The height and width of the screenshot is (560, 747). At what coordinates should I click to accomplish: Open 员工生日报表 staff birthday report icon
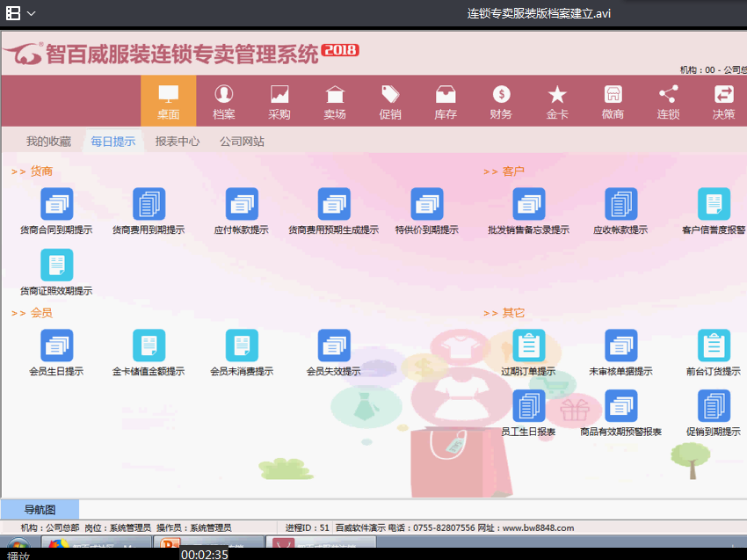pyautogui.click(x=528, y=407)
